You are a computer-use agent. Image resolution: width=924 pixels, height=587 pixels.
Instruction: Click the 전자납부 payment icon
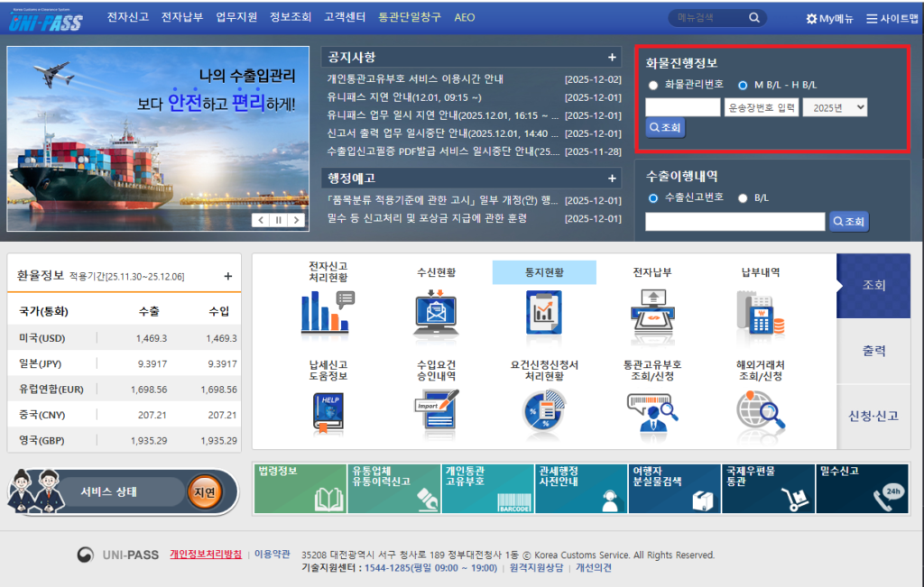click(x=652, y=311)
